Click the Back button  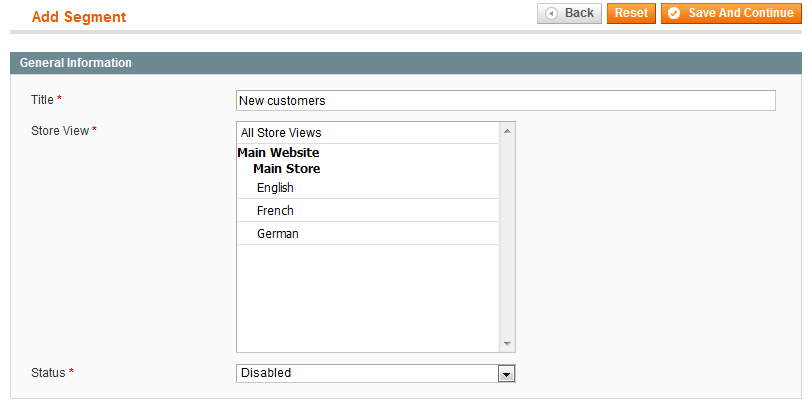click(569, 13)
